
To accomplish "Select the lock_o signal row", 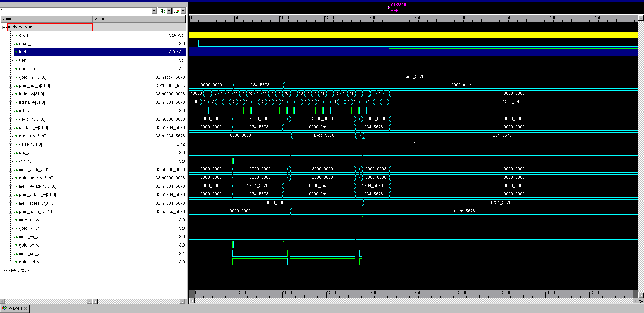I will pos(100,52).
